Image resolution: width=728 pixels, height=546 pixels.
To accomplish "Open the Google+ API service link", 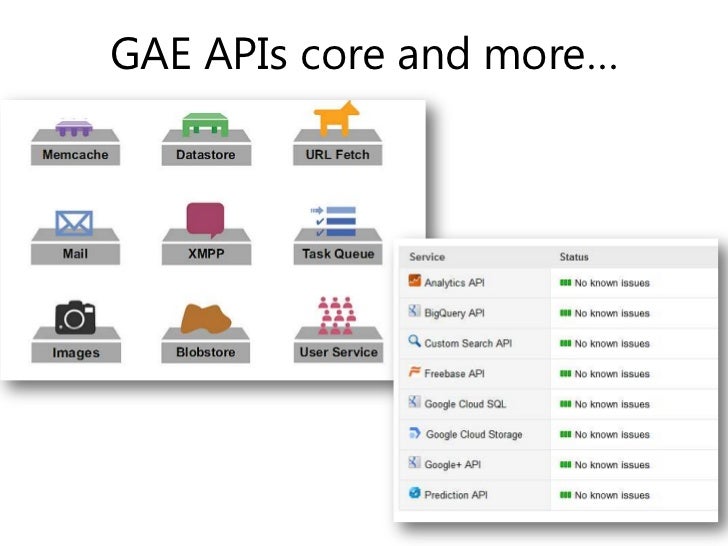I will pyautogui.click(x=453, y=465).
